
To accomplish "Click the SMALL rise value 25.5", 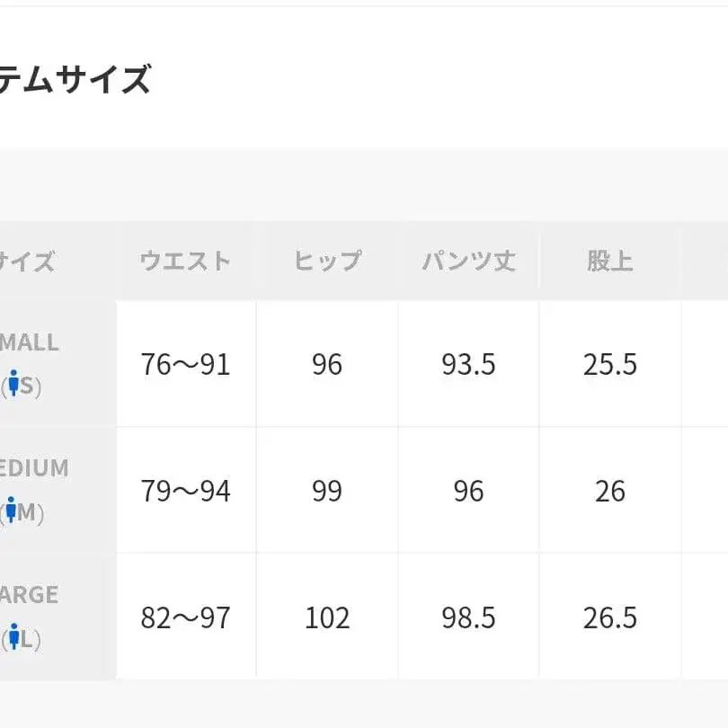I will pyautogui.click(x=610, y=365).
